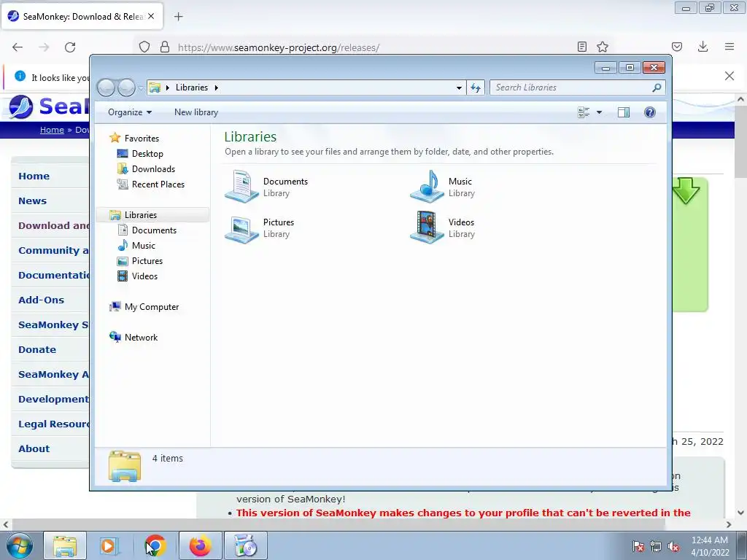Open Firefox application menu
747x560 pixels.
point(729,47)
